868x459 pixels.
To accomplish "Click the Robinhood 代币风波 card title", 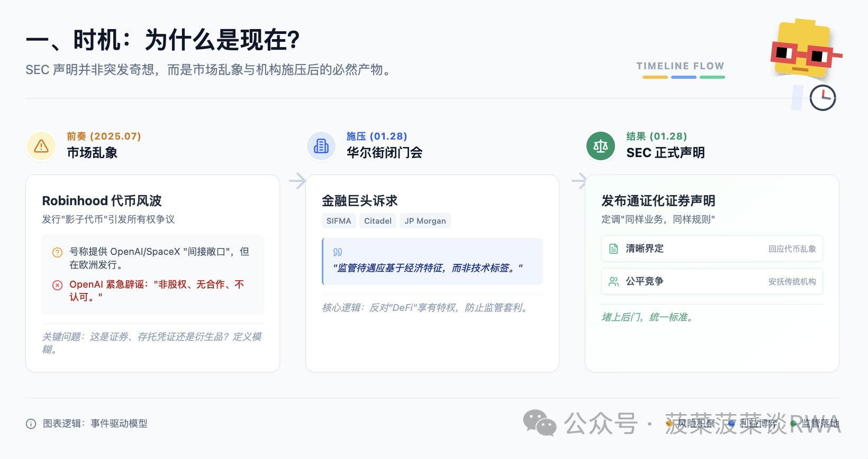I will (x=102, y=201).
